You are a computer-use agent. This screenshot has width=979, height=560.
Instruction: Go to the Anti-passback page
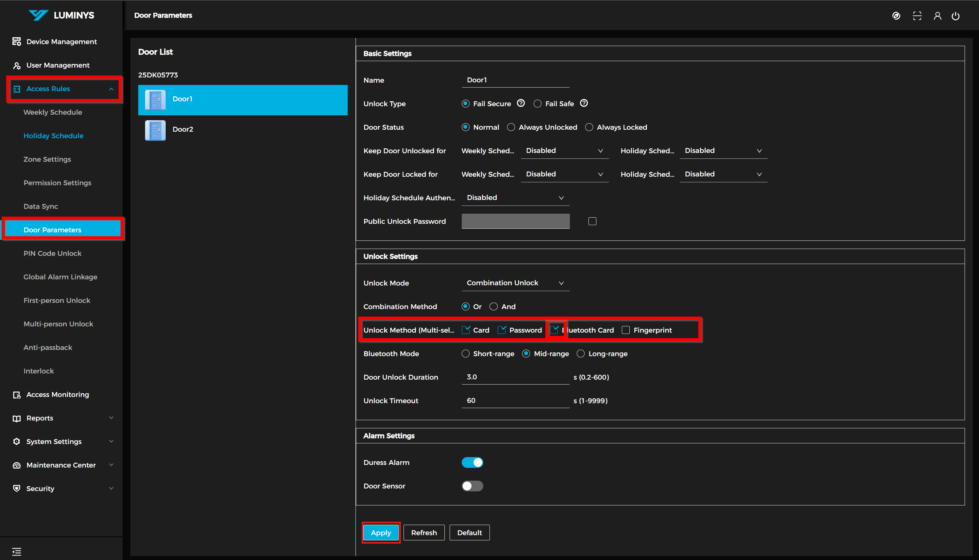(x=48, y=347)
